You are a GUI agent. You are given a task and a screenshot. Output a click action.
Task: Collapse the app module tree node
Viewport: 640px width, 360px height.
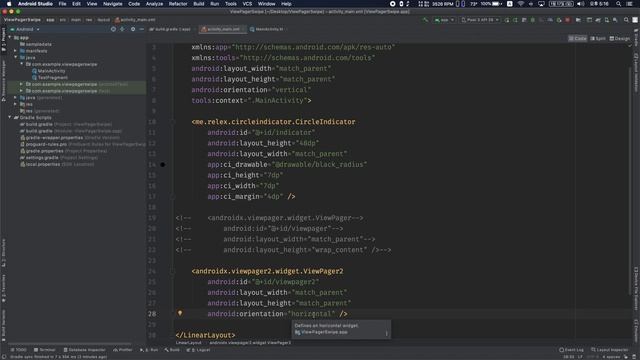coord(10,38)
